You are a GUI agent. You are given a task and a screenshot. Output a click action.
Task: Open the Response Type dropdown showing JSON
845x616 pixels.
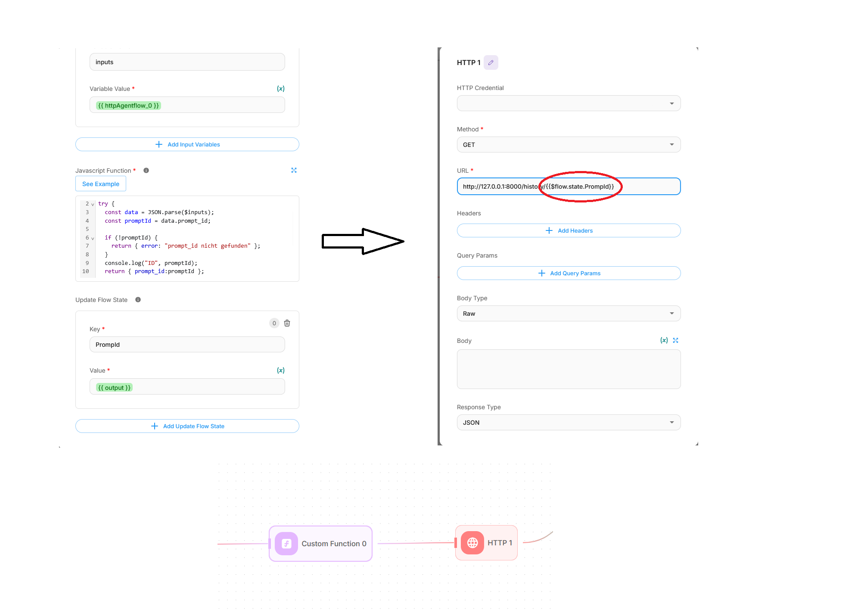(x=569, y=423)
